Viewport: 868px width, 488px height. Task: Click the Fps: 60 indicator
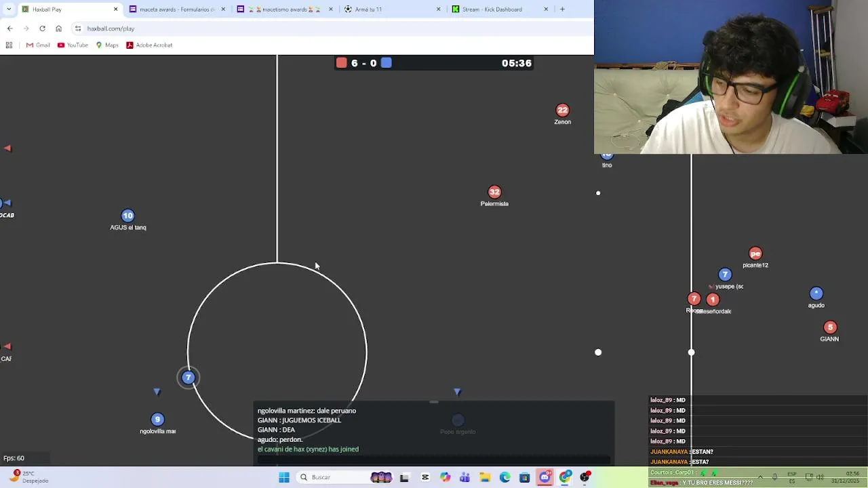(14, 458)
